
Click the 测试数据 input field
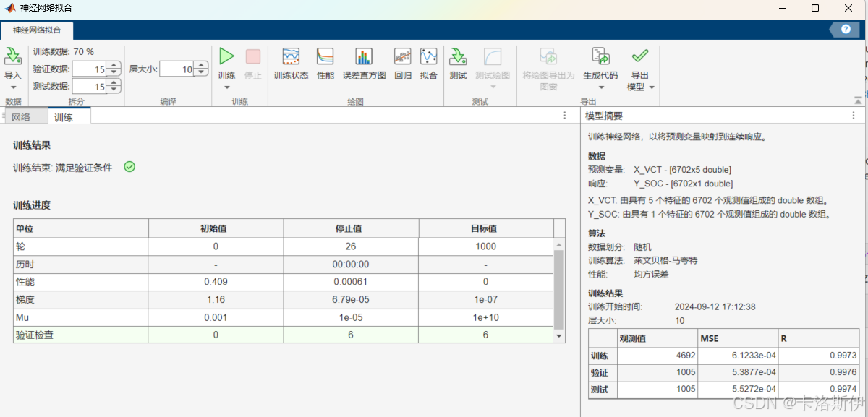90,87
